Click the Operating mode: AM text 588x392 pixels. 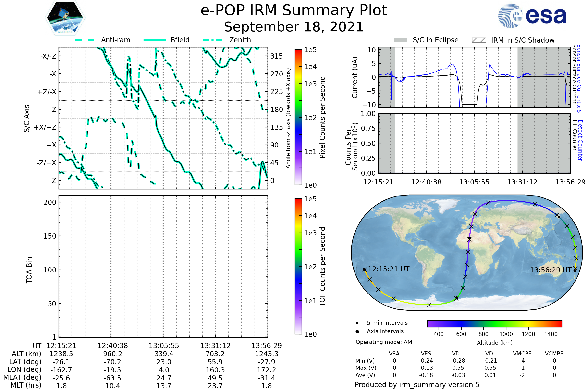[384, 342]
